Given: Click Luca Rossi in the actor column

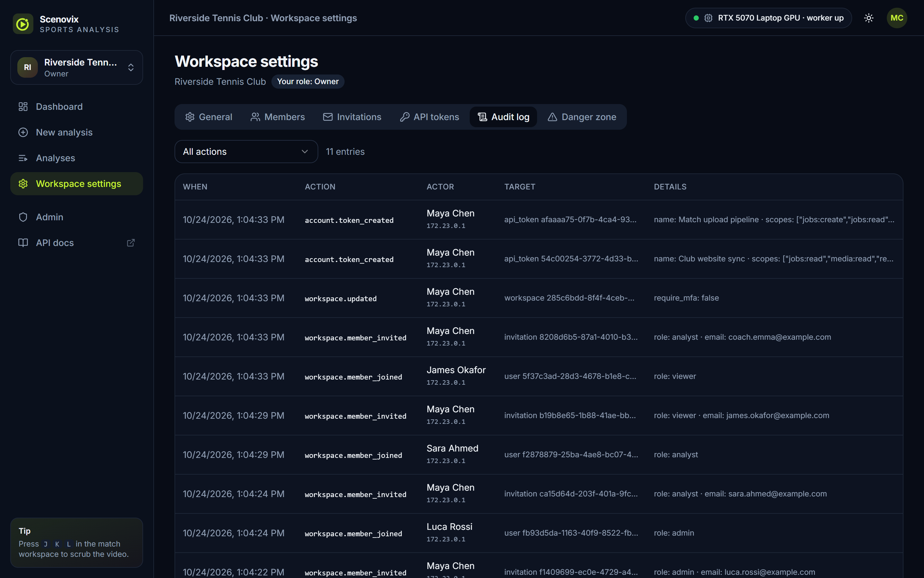Looking at the screenshot, I should [x=449, y=527].
